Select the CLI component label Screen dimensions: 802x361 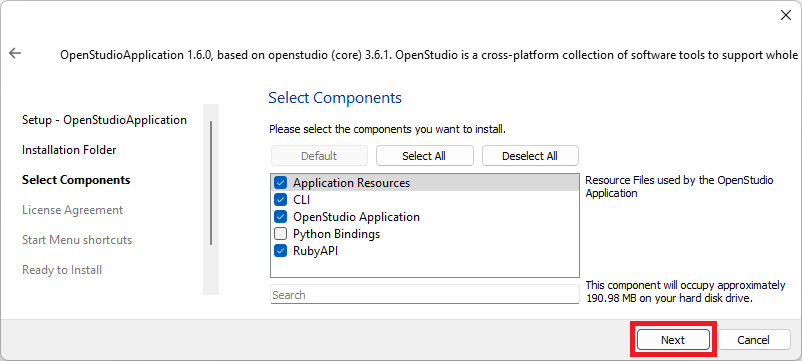click(301, 199)
